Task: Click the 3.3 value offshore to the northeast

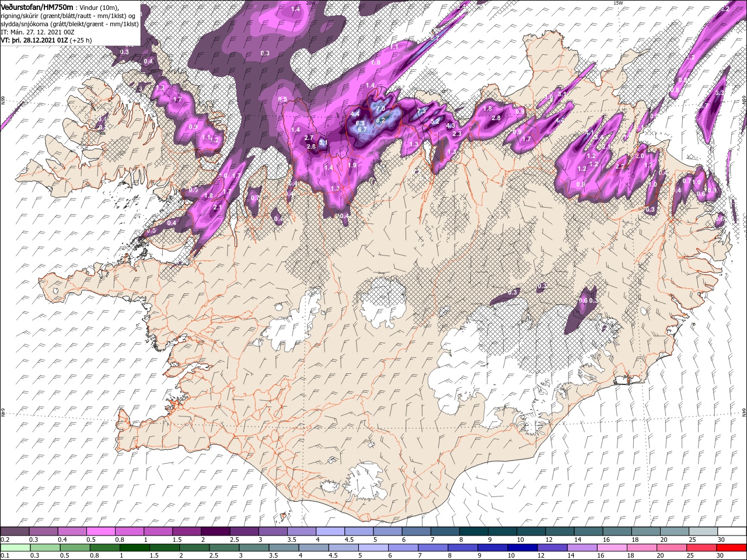Action: point(720,93)
